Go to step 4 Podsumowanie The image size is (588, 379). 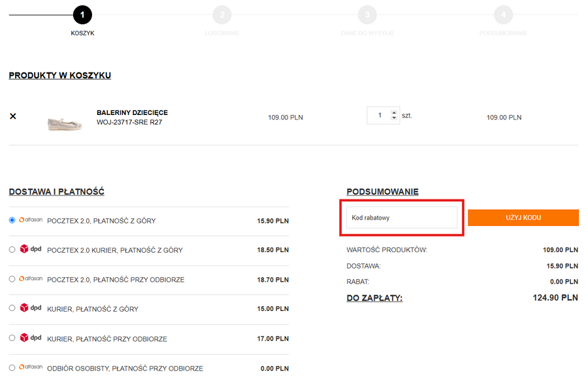(x=503, y=14)
